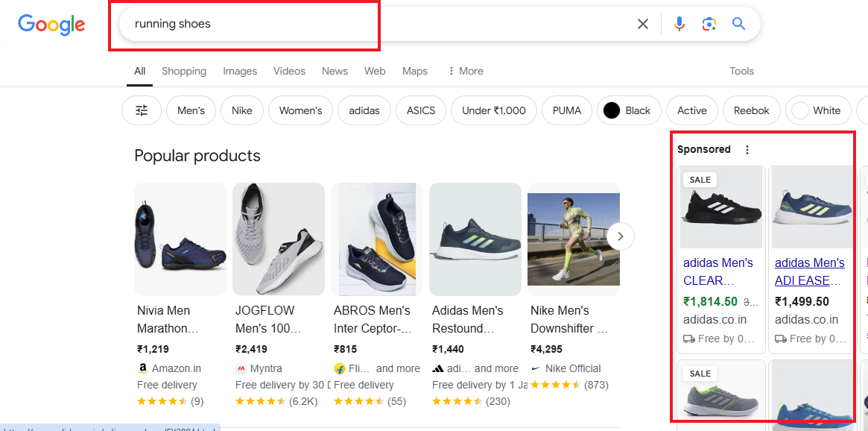868x431 pixels.
Task: Filter by Black color chip
Action: (x=629, y=110)
